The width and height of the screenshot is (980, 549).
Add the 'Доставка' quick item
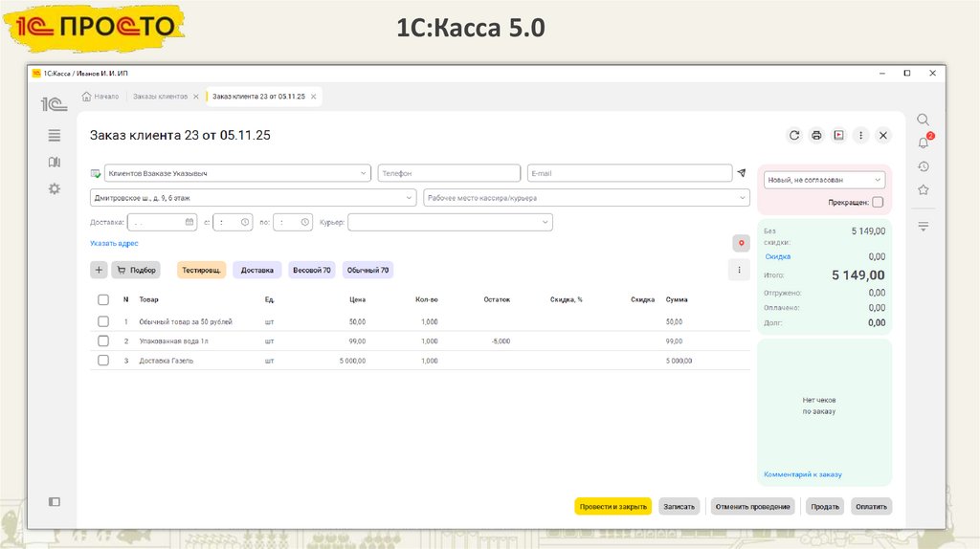point(256,270)
